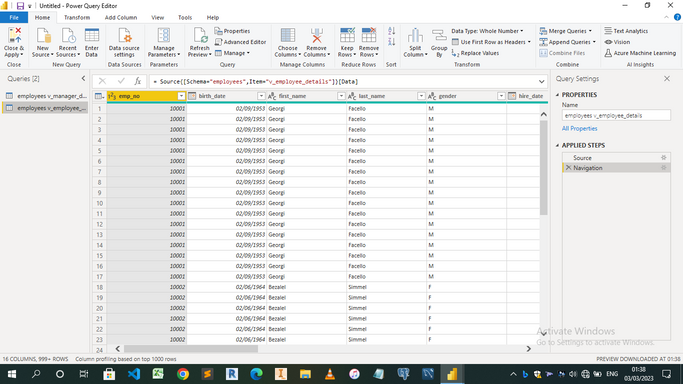Expand the formula bar
The width and height of the screenshot is (683, 384).
tap(541, 81)
